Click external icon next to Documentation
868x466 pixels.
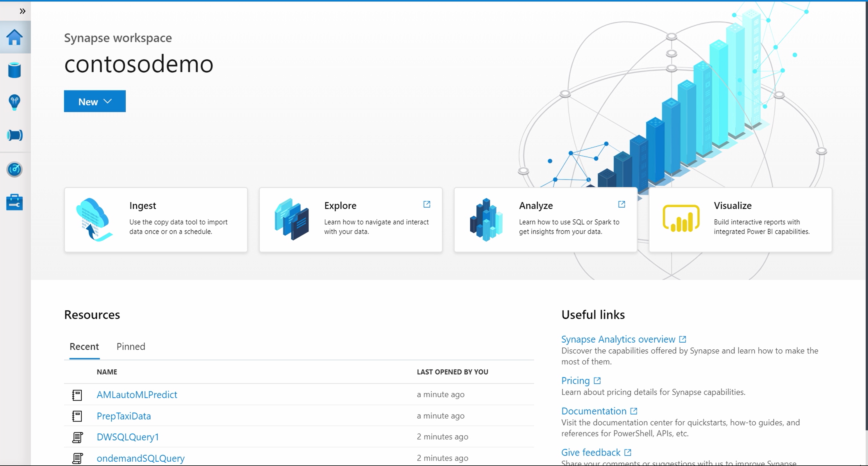pos(634,411)
